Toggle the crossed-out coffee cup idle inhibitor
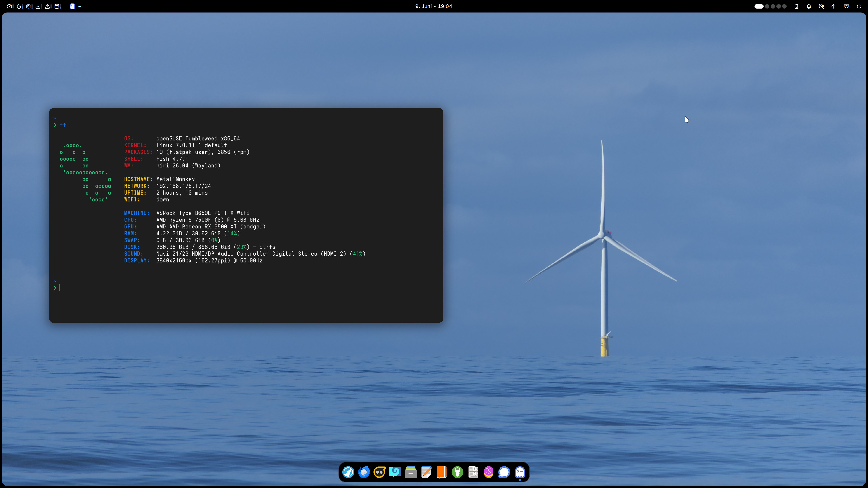Viewport: 868px width, 488px height. (821, 6)
